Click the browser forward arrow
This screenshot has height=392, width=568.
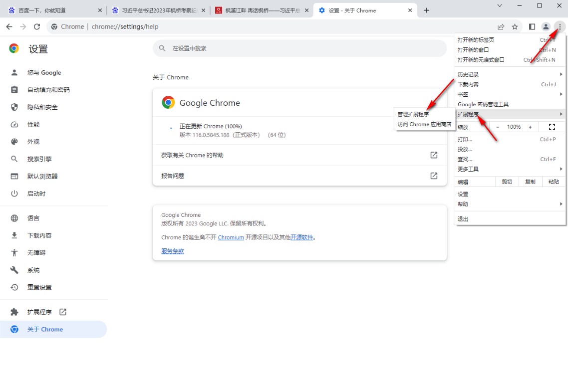[x=23, y=27]
